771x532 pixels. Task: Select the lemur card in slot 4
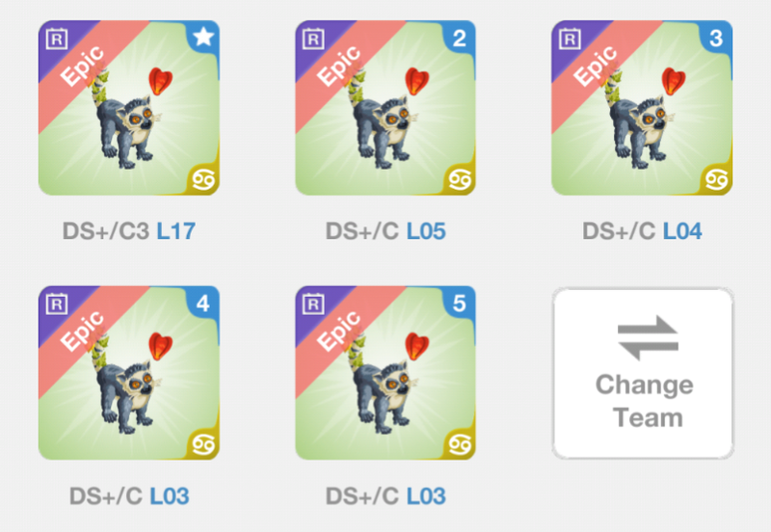(129, 373)
